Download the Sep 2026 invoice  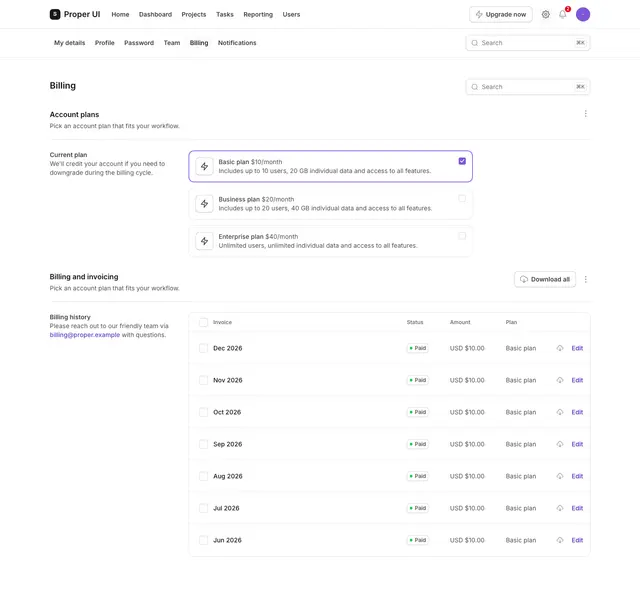tap(560, 444)
